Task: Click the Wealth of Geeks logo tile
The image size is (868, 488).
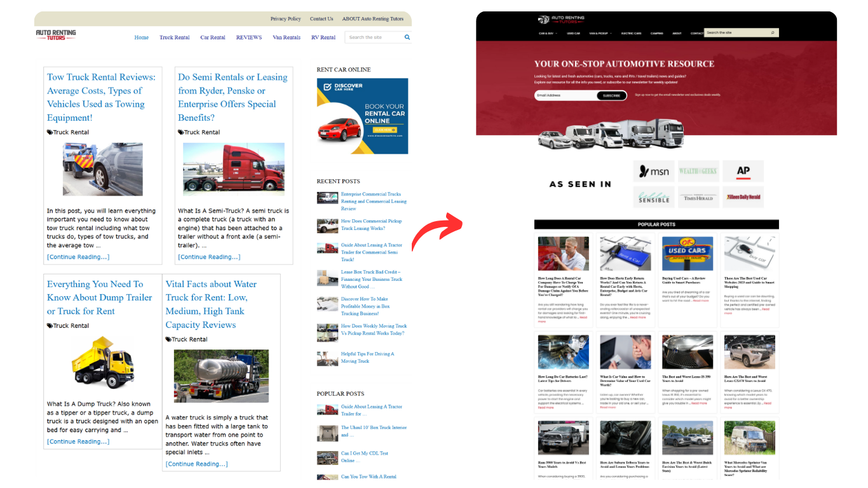Action: click(698, 172)
